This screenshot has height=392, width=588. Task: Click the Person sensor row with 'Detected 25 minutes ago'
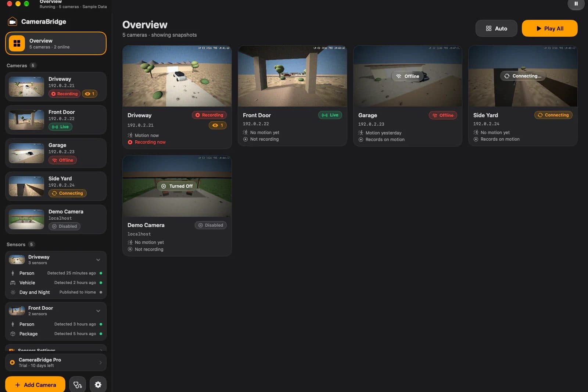click(x=56, y=273)
